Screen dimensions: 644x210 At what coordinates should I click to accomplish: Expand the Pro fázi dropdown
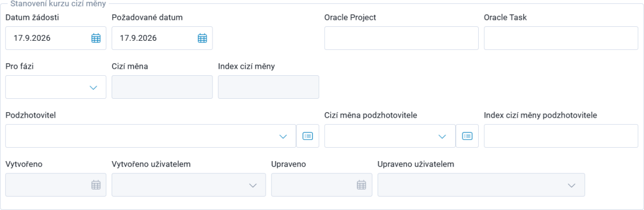93,87
